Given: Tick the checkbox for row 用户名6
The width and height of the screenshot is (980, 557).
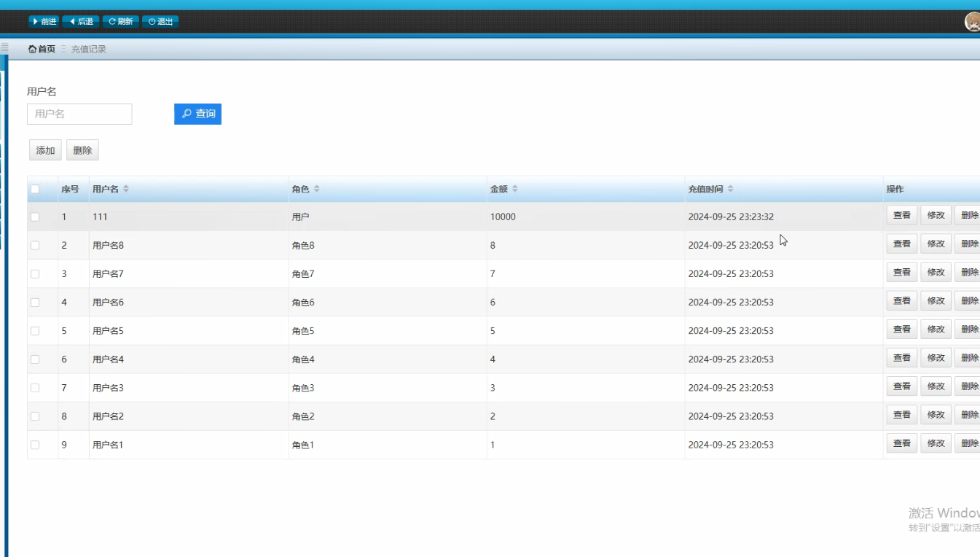Looking at the screenshot, I should click(35, 302).
